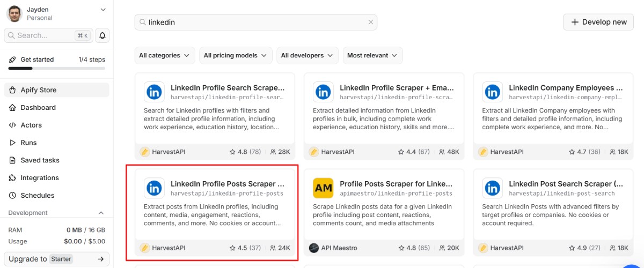Open Schedules page
The image size is (644, 268).
click(x=57, y=196)
